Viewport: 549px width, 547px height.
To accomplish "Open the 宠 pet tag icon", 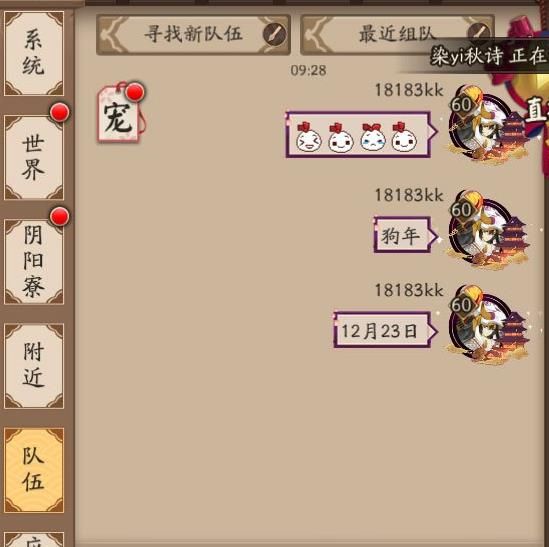I will click(x=120, y=113).
